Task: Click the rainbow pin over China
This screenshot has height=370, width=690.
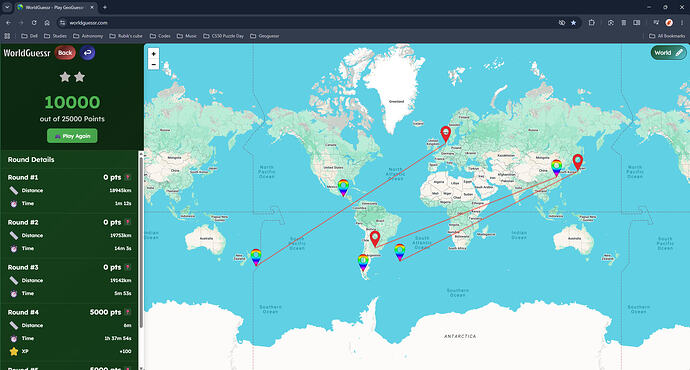Action: [556, 168]
